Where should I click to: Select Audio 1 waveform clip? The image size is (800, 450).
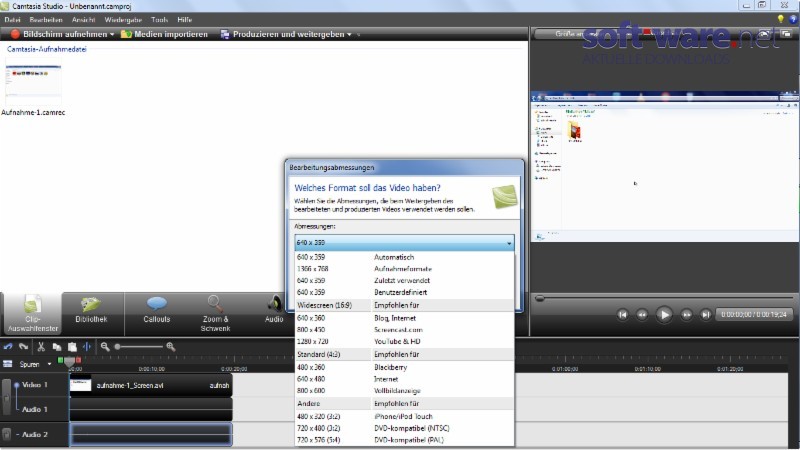151,409
